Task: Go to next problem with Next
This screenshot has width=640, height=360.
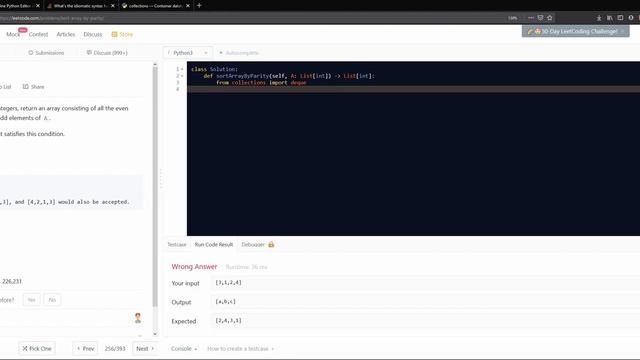Action: coord(145,349)
